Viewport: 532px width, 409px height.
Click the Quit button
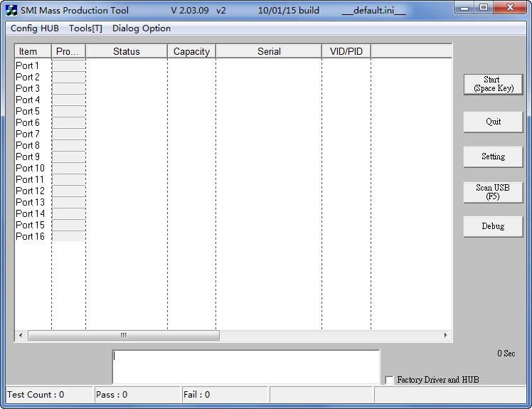tap(494, 122)
